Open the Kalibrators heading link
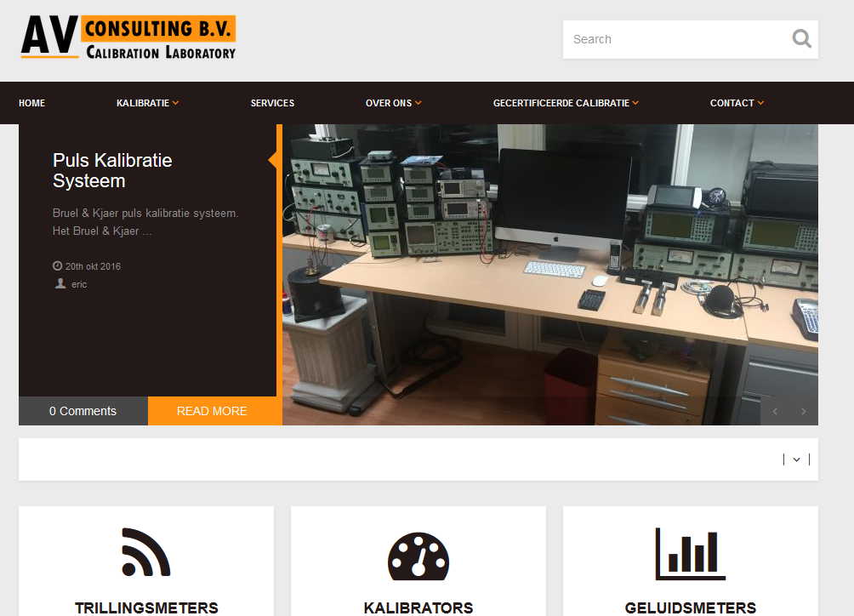This screenshot has height=616, width=854. (418, 607)
